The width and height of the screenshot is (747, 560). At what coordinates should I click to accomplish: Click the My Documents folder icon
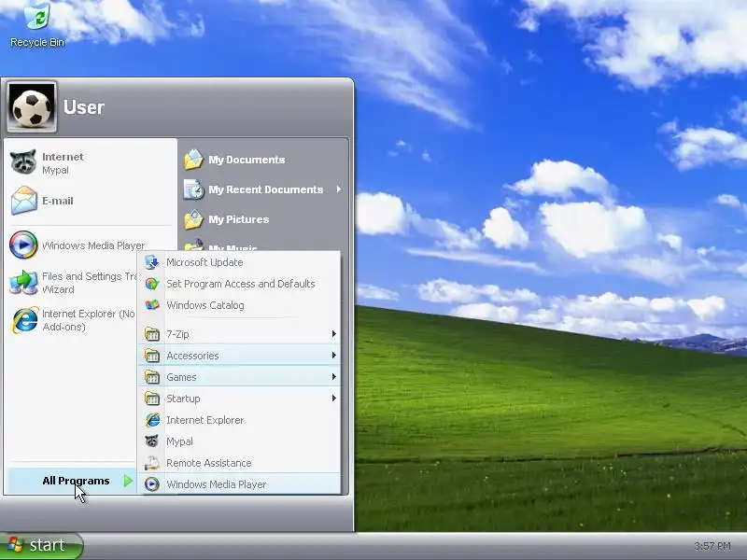coord(194,160)
